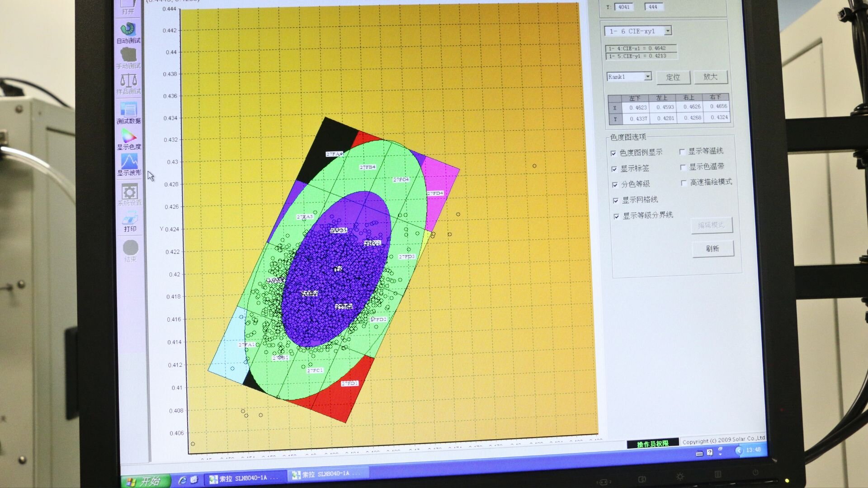Enable the 显示等温线 checkbox
The height and width of the screenshot is (488, 868).
(682, 152)
